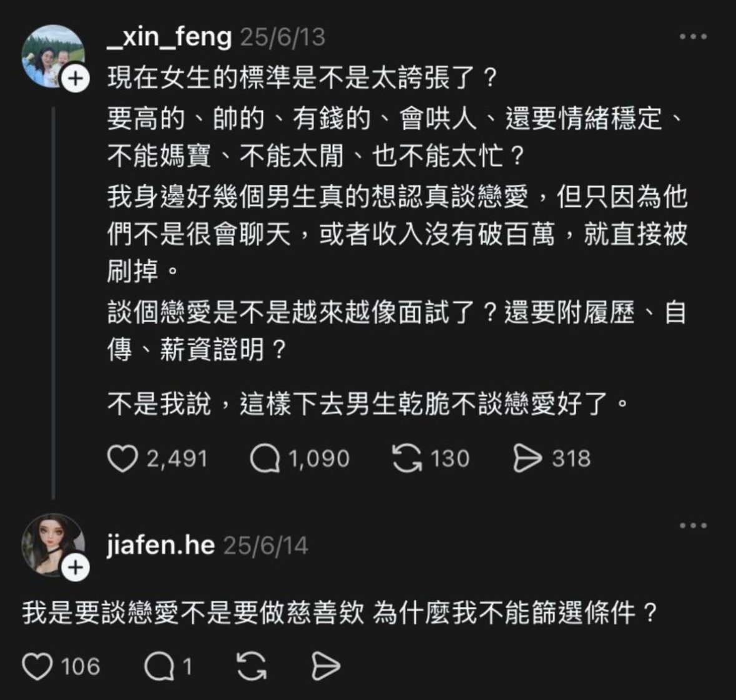
Task: Open the more options menu on _xin_feng post
Action: pyautogui.click(x=693, y=37)
